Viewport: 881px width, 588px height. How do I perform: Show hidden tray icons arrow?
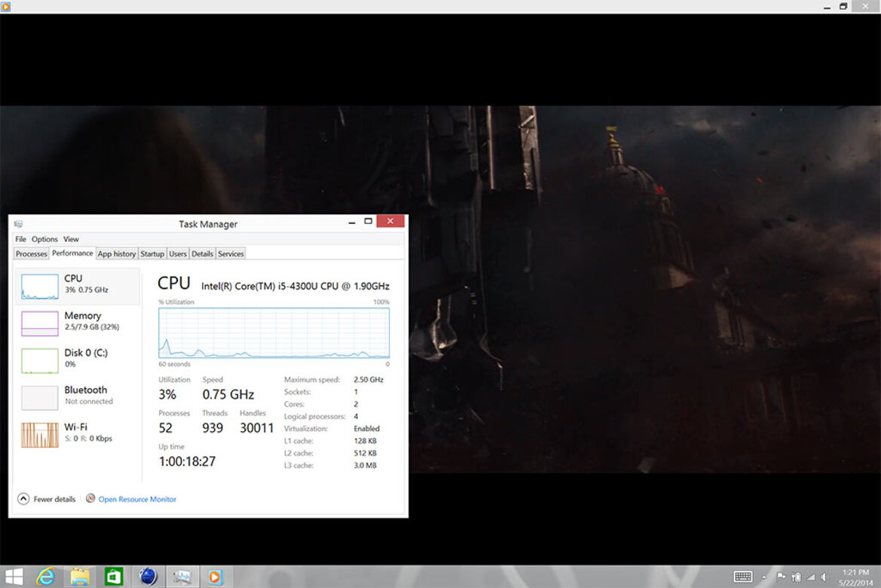coord(763,577)
